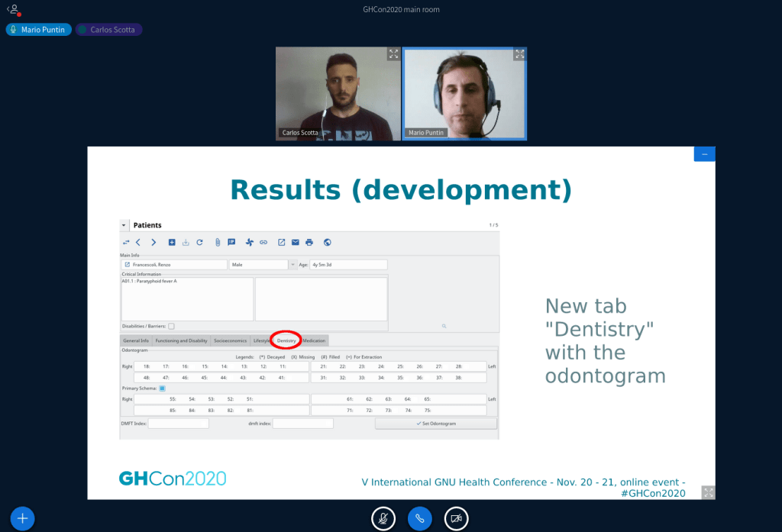The height and width of the screenshot is (532, 782).
Task: Mute the microphone in the bottom bar
Action: 383,518
